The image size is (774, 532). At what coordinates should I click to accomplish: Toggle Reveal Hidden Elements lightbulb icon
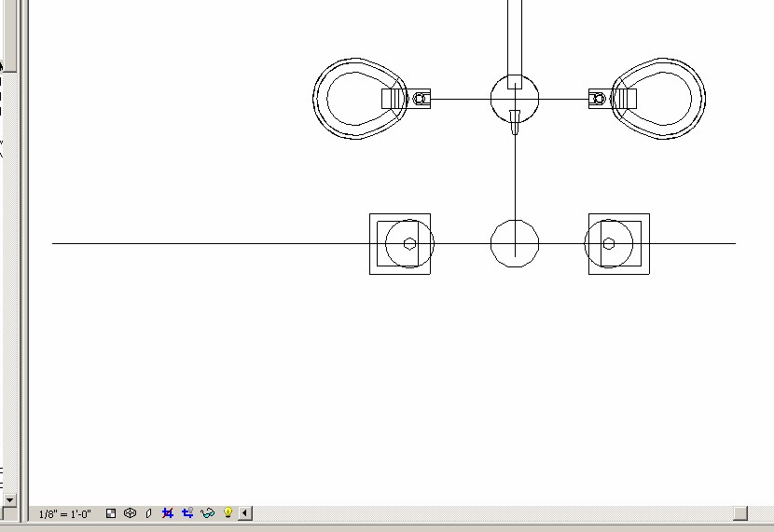(228, 513)
